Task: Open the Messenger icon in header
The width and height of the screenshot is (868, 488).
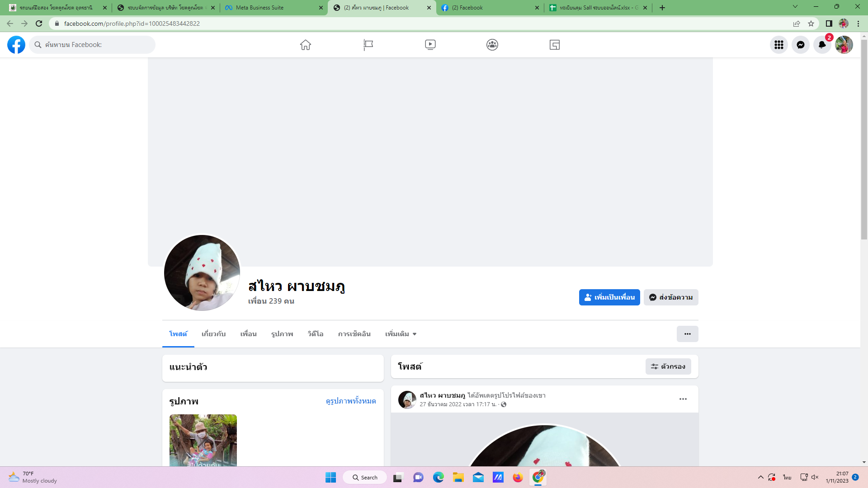Action: (x=800, y=45)
